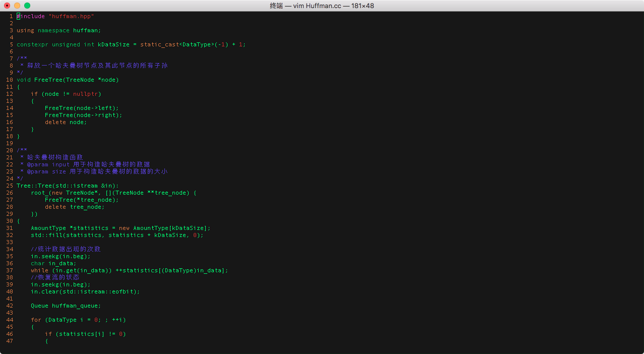Click line number 47 in gutter
Screen dimensions: 644x354
pos(10,341)
